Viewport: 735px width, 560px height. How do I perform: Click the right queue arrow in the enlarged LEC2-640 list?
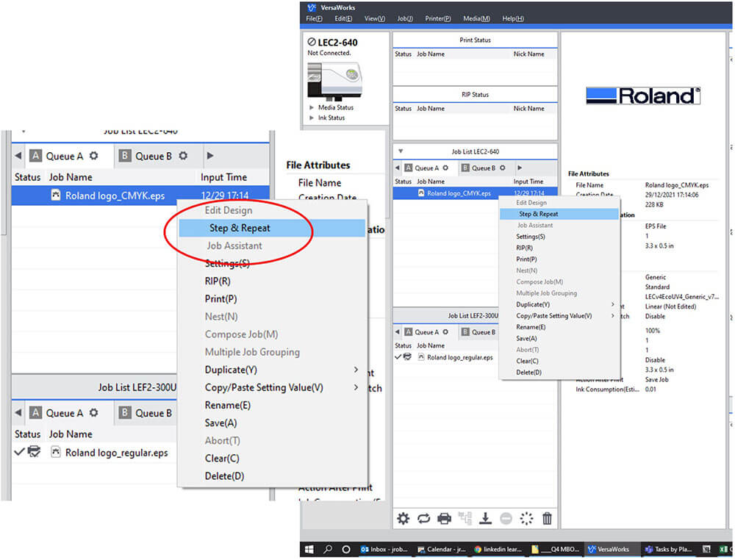(210, 156)
